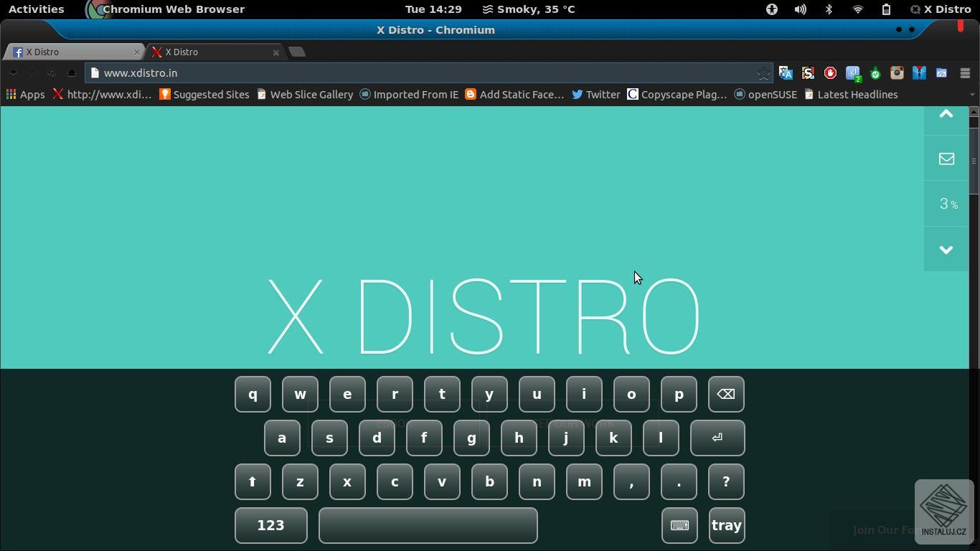
Task: Close the Facebook X Distro tab
Action: [137, 52]
